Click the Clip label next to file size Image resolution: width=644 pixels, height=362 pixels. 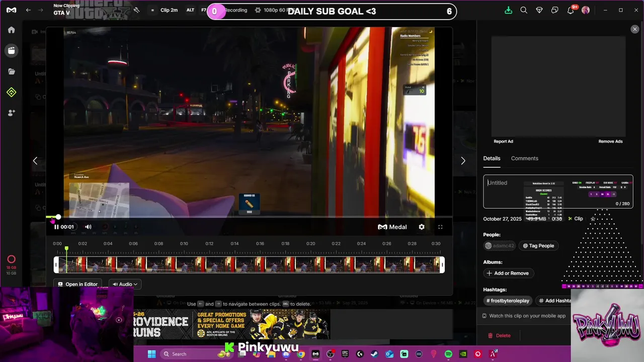[x=576, y=219]
